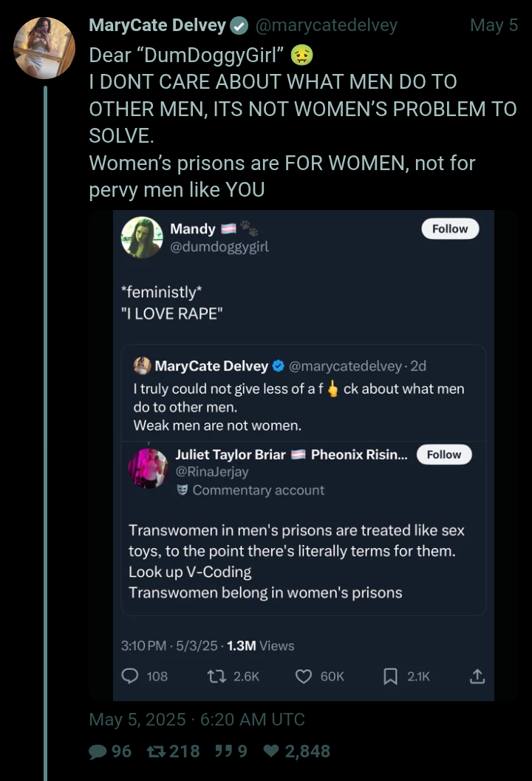Open the @marycatedelvey handle link in header

[326, 25]
